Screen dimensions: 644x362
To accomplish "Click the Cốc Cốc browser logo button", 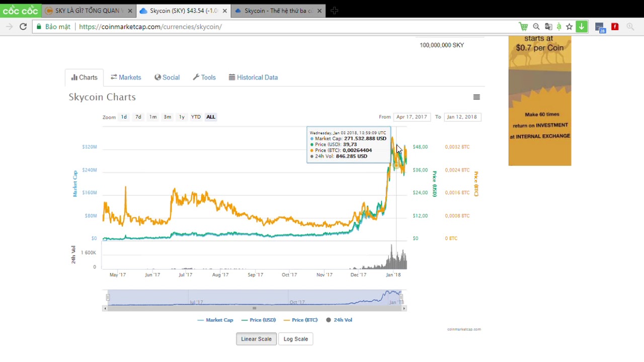I will click(x=20, y=11).
